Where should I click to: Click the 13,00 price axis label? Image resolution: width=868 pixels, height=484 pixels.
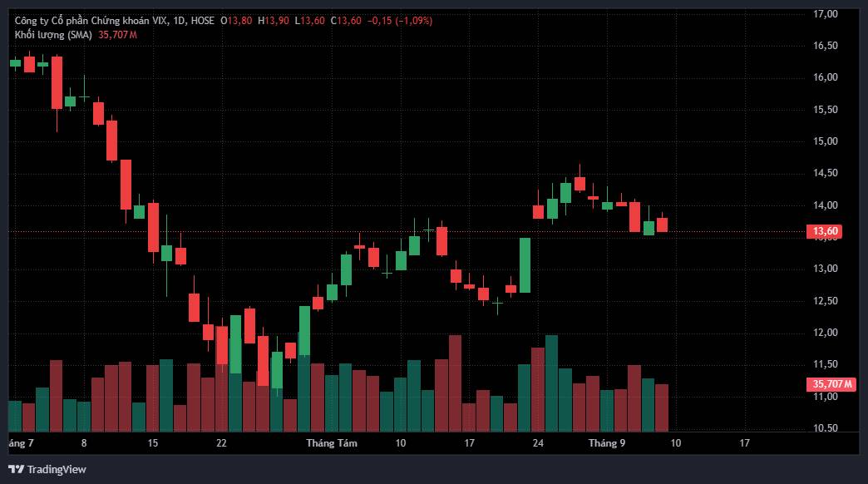click(x=826, y=269)
